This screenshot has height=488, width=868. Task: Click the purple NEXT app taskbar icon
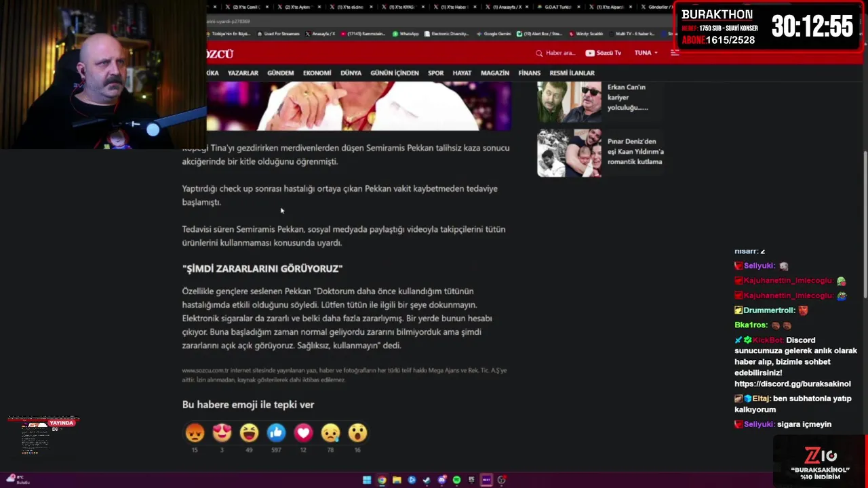coord(486,480)
